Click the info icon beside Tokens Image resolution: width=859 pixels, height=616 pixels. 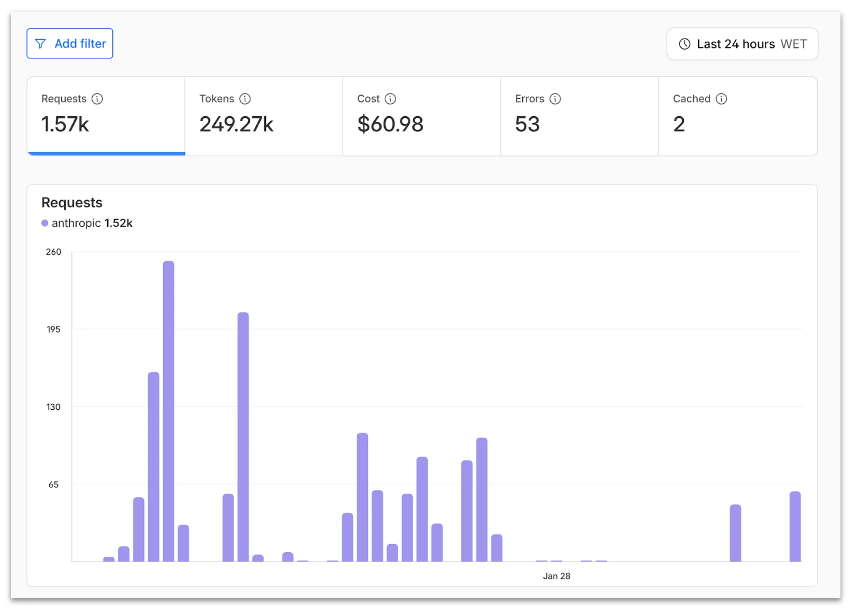pyautogui.click(x=245, y=99)
